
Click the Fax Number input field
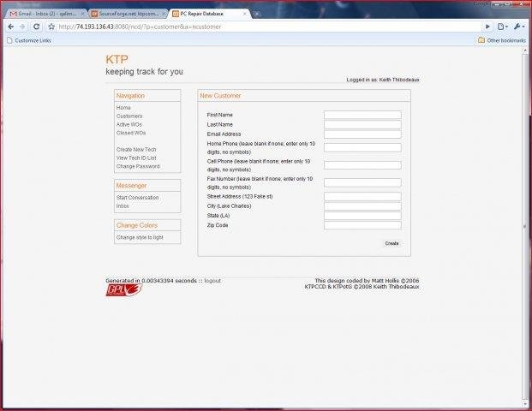[x=362, y=182]
